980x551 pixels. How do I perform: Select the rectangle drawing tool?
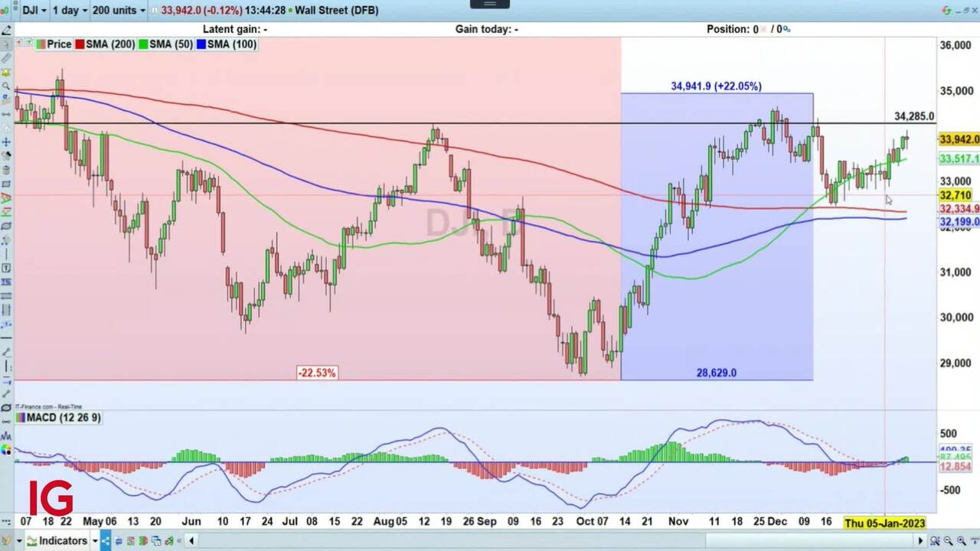coord(6,184)
